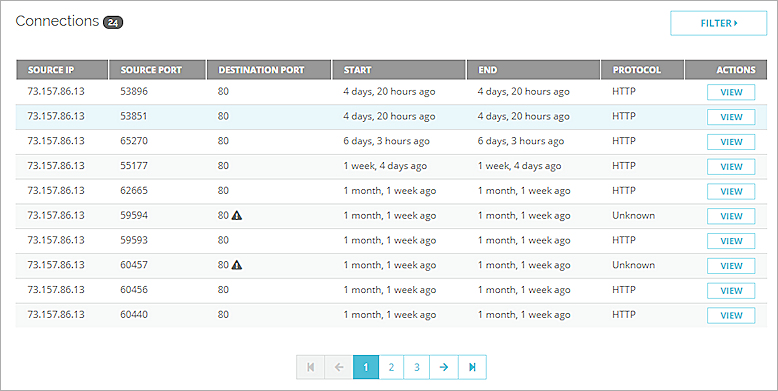The height and width of the screenshot is (391, 778).
Task: View connection with source port 62665
Action: click(x=731, y=192)
